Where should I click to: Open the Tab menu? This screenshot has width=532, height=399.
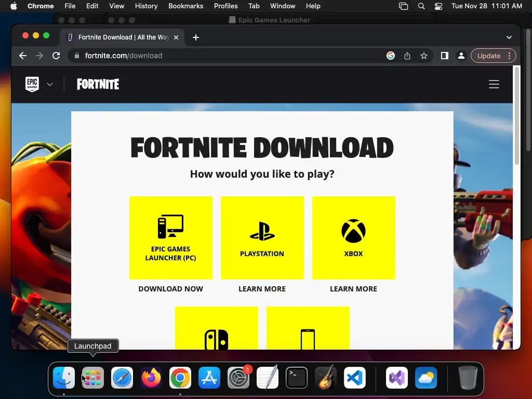coord(254,6)
